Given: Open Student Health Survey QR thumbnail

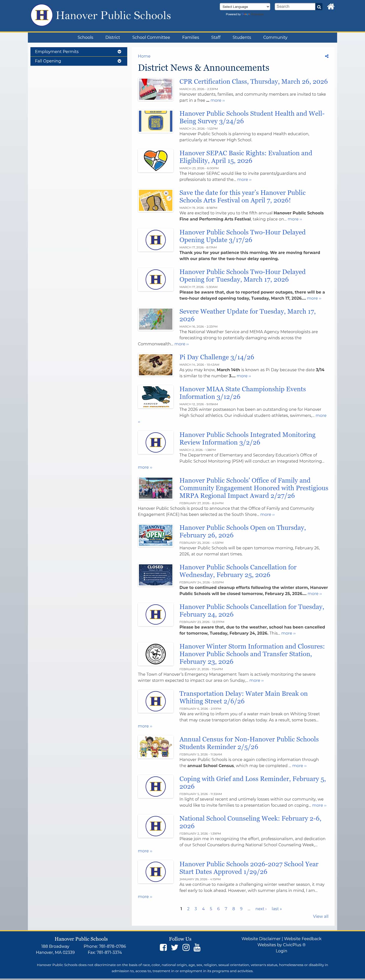Looking at the screenshot, I should point(156,121).
